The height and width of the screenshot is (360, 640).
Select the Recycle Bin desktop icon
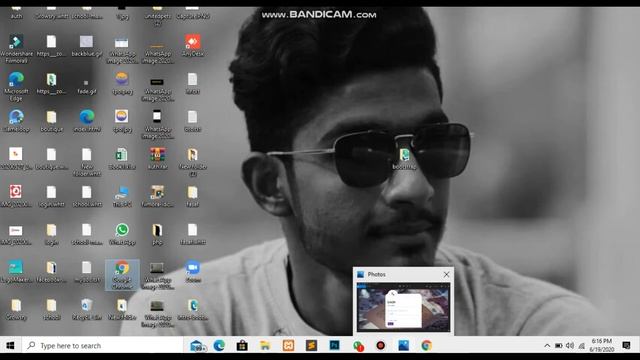[87, 309]
